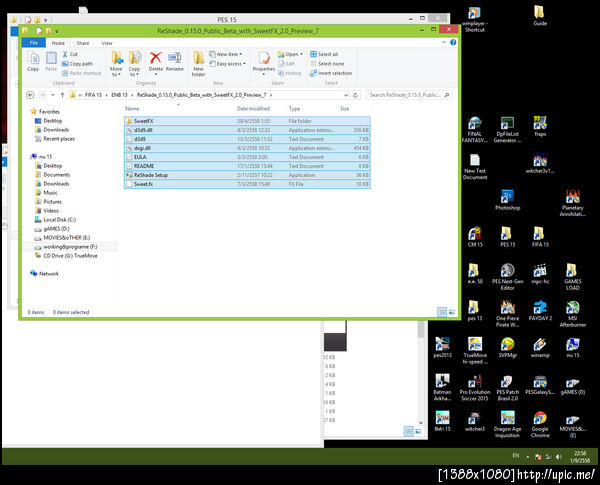The image size is (600, 485).
Task: Switch to the Share ribbon tab
Action: (x=83, y=43)
